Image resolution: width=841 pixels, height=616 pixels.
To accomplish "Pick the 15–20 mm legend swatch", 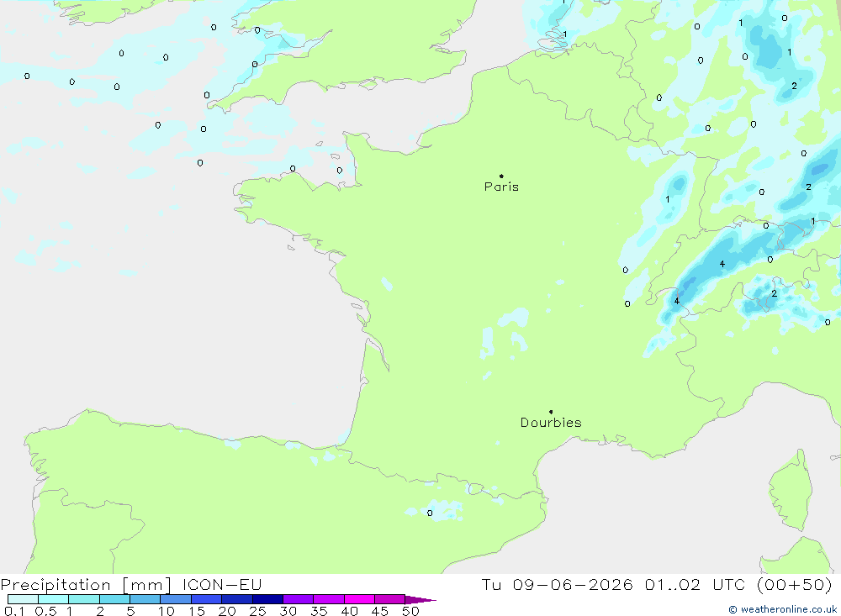I will [207, 599].
